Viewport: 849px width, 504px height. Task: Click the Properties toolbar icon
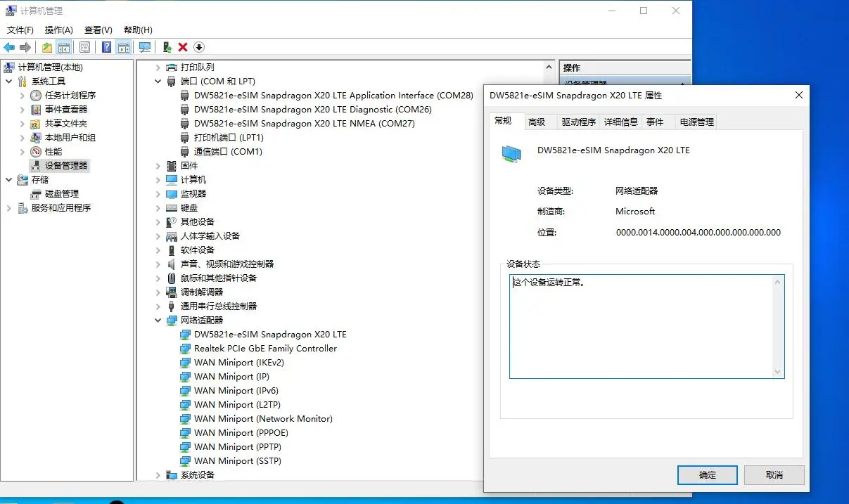point(84,47)
